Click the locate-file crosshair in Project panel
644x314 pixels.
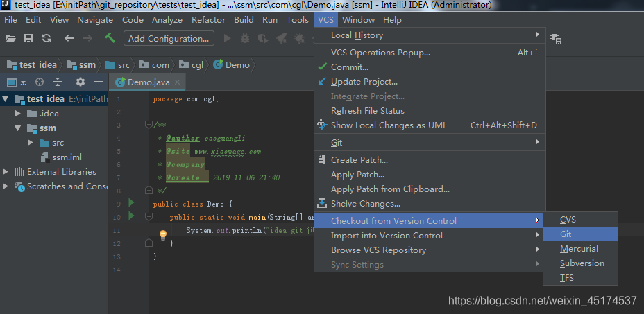pyautogui.click(x=40, y=82)
